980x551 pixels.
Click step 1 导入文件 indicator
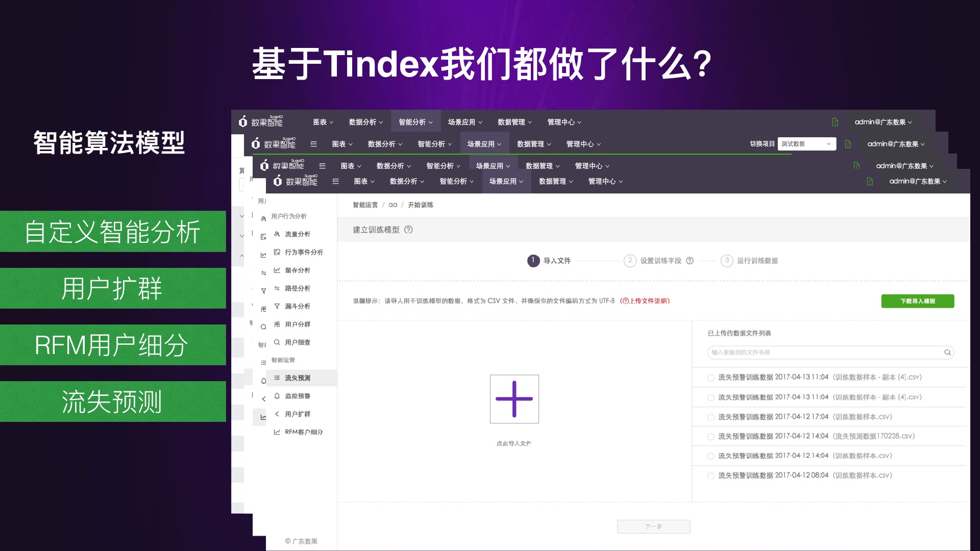point(549,261)
